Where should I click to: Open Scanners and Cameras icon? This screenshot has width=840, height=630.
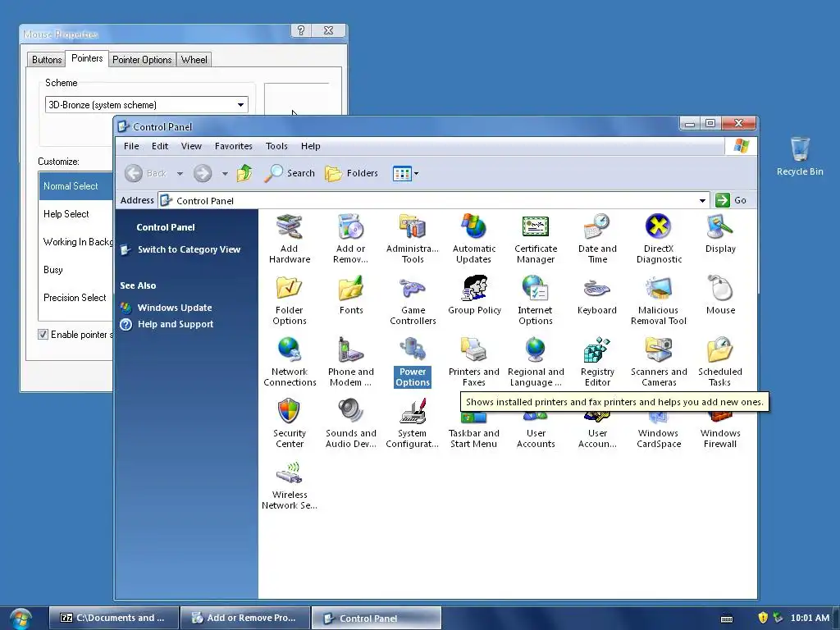(659, 362)
